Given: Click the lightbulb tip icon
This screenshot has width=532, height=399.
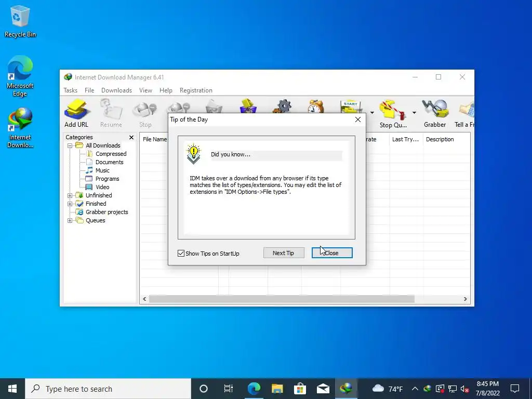Looking at the screenshot, I should click(193, 154).
